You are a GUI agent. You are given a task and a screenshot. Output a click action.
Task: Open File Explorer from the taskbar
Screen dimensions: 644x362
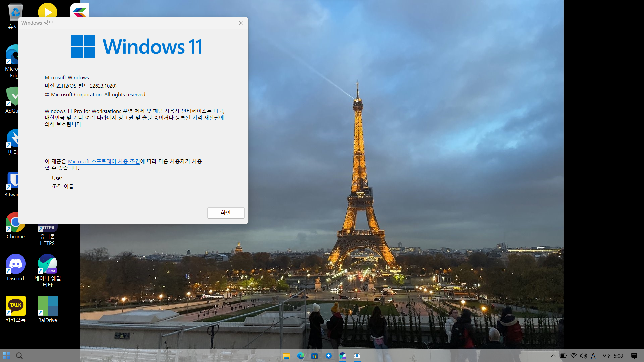286,356
